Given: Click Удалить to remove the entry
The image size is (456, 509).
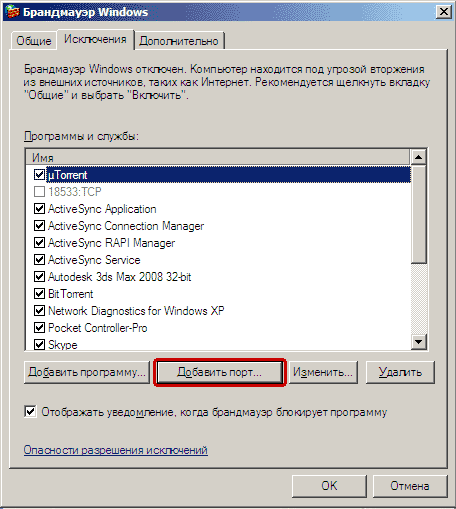Looking at the screenshot, I should (x=400, y=372).
